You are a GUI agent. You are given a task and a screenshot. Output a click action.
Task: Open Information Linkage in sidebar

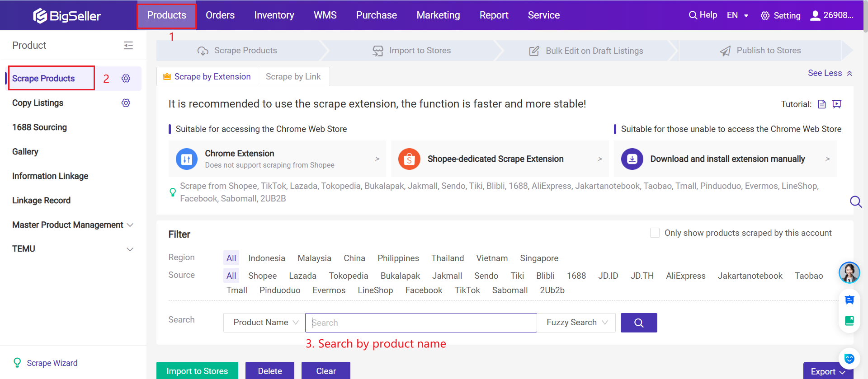(x=50, y=176)
